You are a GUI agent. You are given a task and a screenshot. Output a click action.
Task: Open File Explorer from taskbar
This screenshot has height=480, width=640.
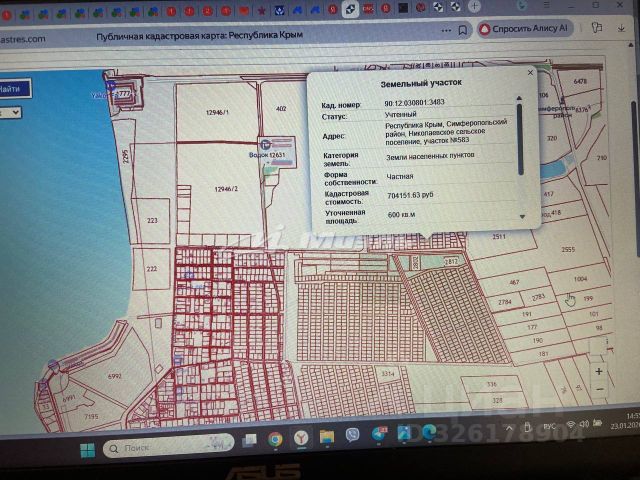click(327, 437)
